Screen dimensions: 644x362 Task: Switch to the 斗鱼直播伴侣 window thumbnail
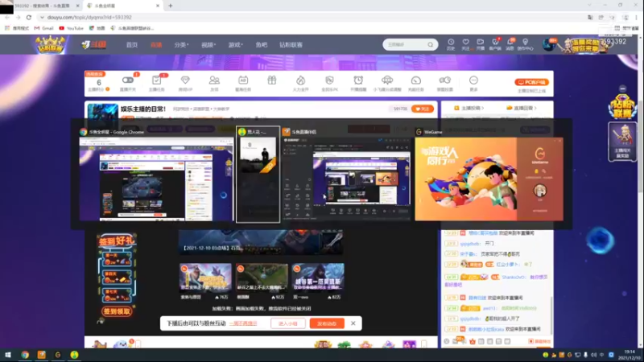pyautogui.click(x=346, y=179)
